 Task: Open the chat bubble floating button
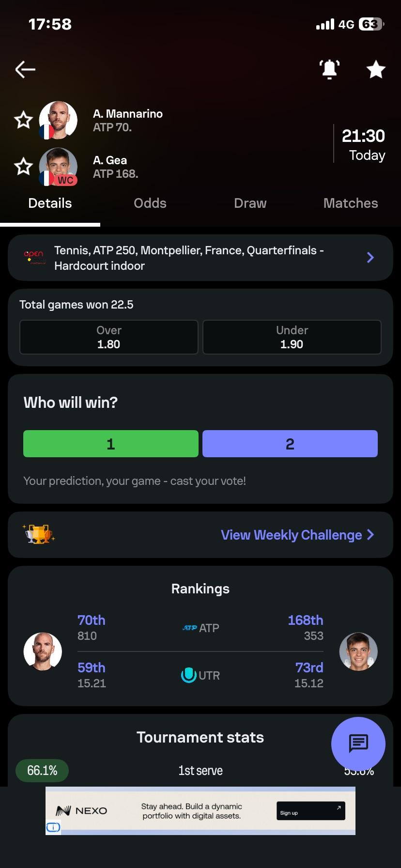click(358, 744)
